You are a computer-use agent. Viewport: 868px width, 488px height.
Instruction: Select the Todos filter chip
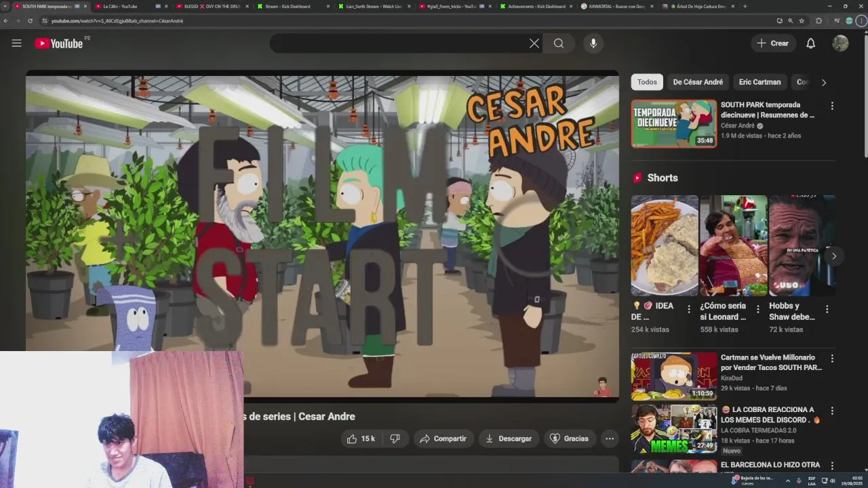click(x=647, y=82)
